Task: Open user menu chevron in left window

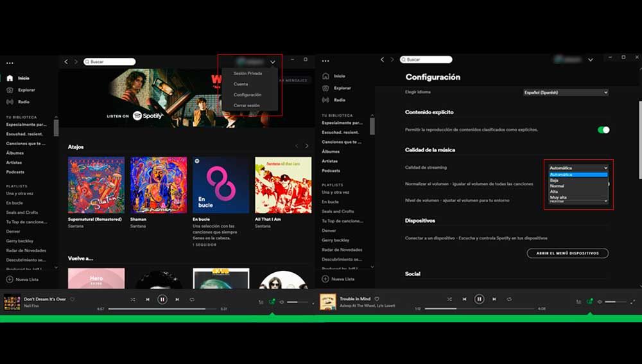Action: click(x=273, y=62)
